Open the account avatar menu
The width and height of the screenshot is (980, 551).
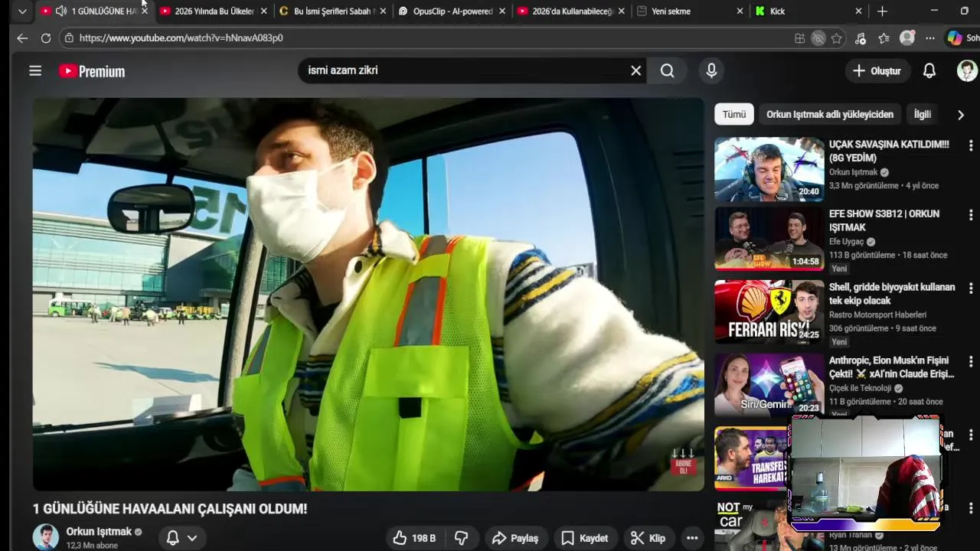coord(967,70)
